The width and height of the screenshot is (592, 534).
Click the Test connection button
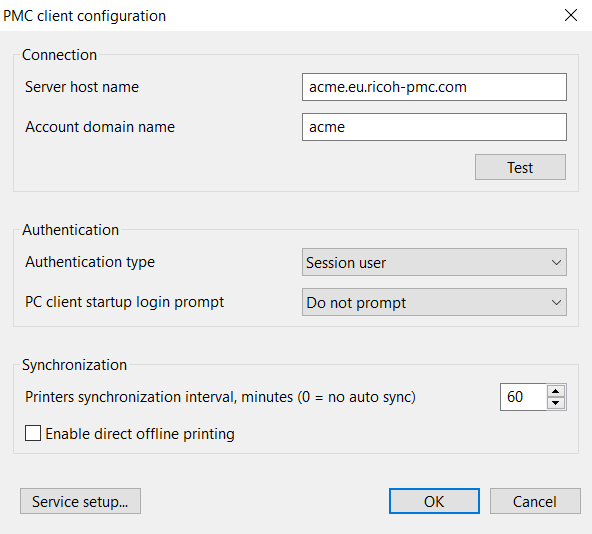click(x=520, y=167)
